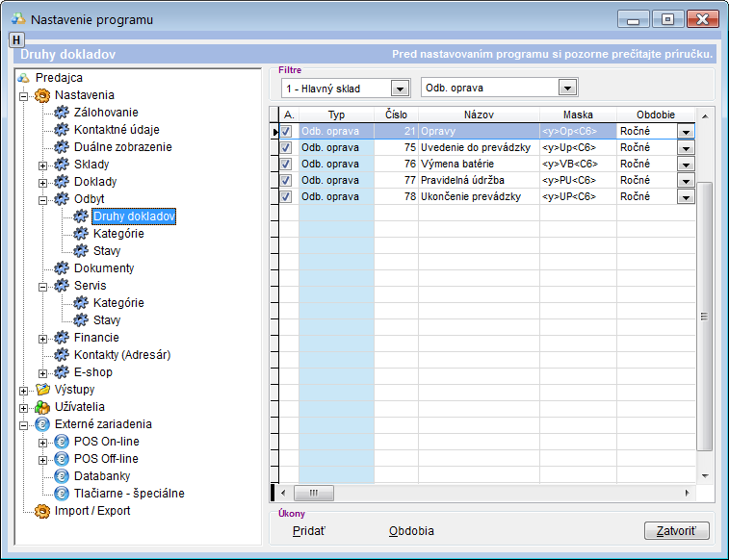
Task: Open the 1 - Hlavný sklad dropdown
Action: point(400,89)
